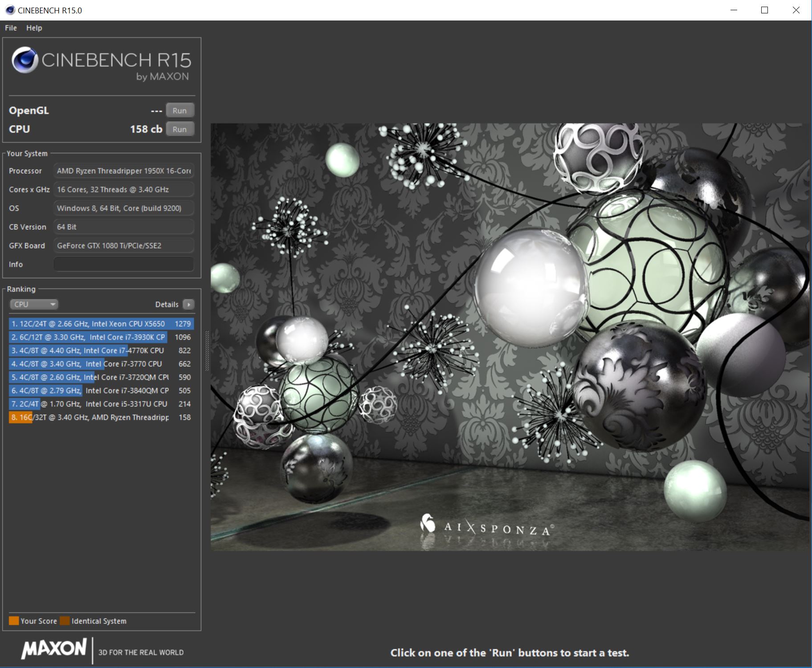Open the File menu

pos(11,28)
